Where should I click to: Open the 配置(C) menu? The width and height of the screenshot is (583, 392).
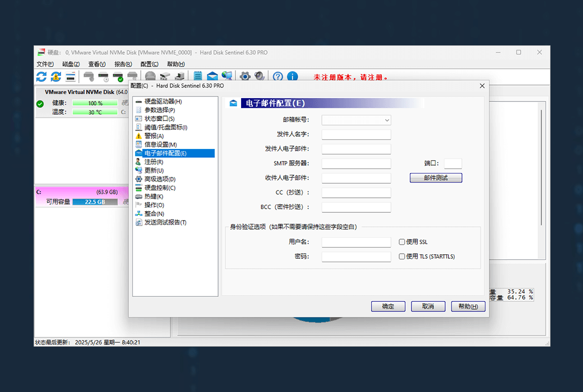click(x=150, y=64)
